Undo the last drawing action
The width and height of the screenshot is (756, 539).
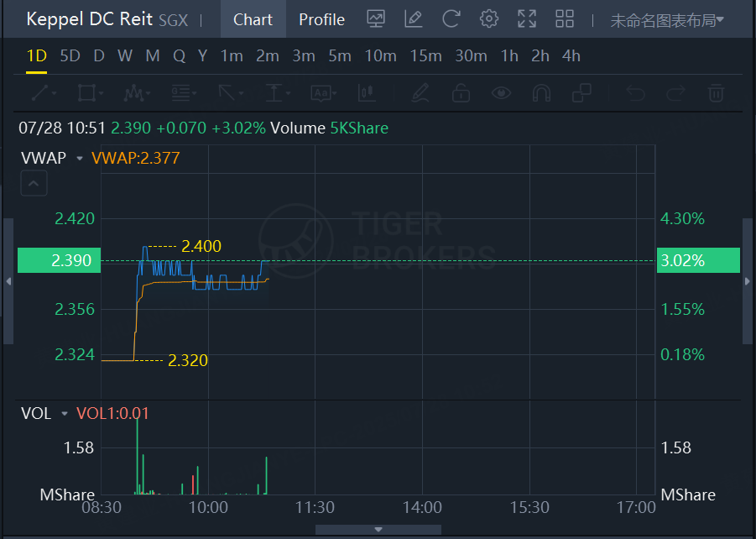coord(635,92)
